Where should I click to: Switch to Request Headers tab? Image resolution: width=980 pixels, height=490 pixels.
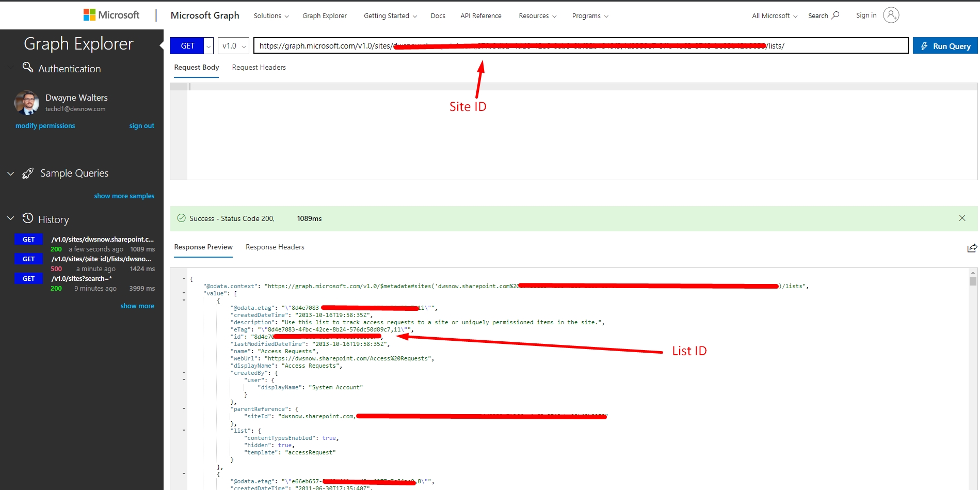point(259,68)
